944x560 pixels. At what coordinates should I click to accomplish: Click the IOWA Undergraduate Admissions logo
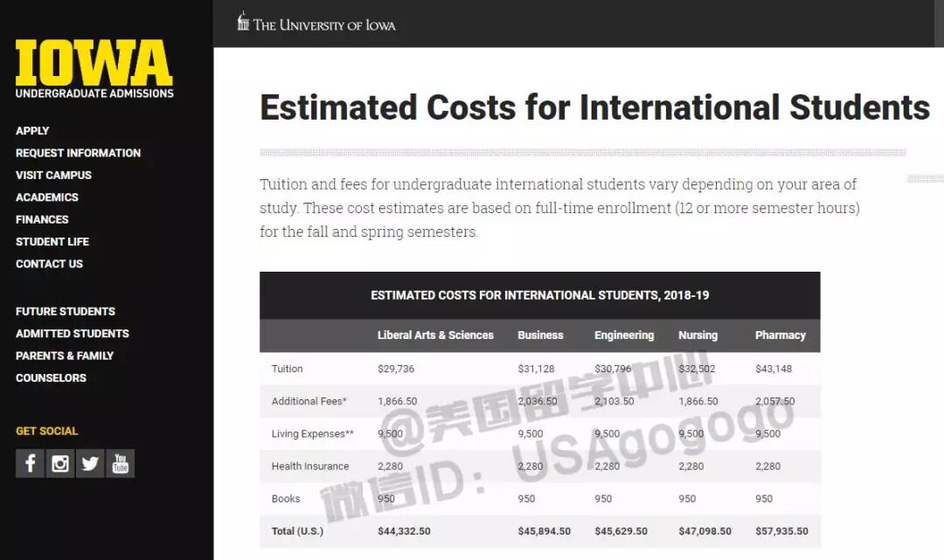click(x=94, y=69)
